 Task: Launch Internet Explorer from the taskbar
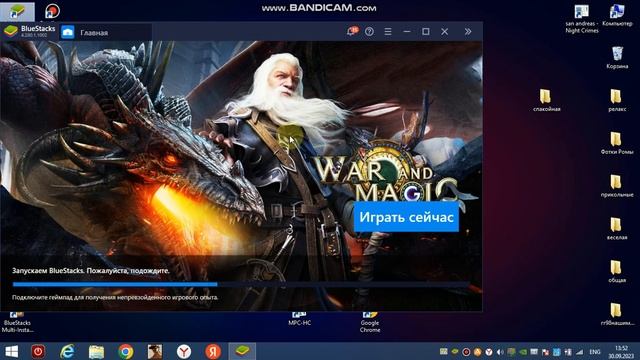point(67,351)
